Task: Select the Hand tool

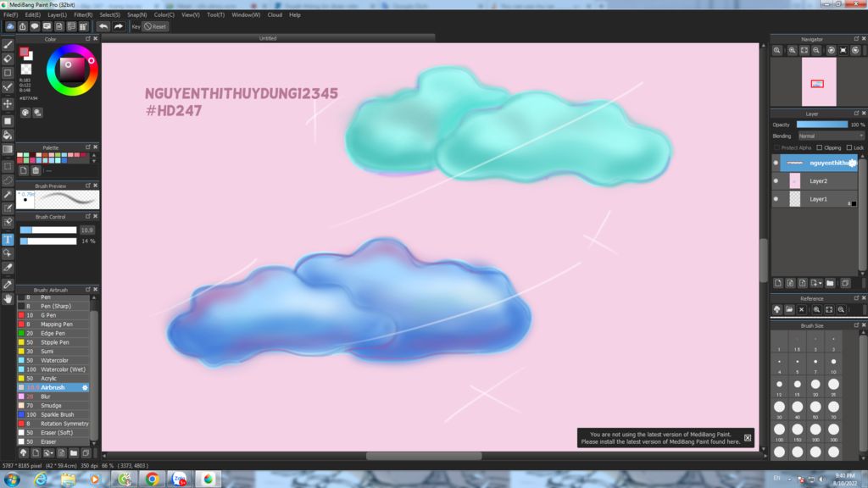Action: point(8,299)
